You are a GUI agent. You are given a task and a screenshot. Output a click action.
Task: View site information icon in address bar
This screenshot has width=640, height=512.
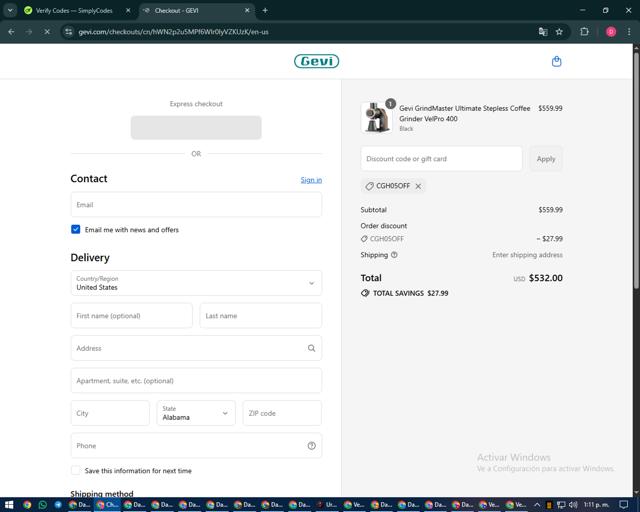click(69, 31)
